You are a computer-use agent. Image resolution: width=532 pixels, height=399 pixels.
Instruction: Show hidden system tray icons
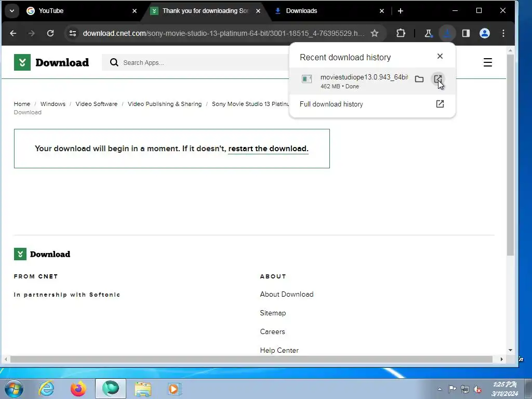pos(440,389)
